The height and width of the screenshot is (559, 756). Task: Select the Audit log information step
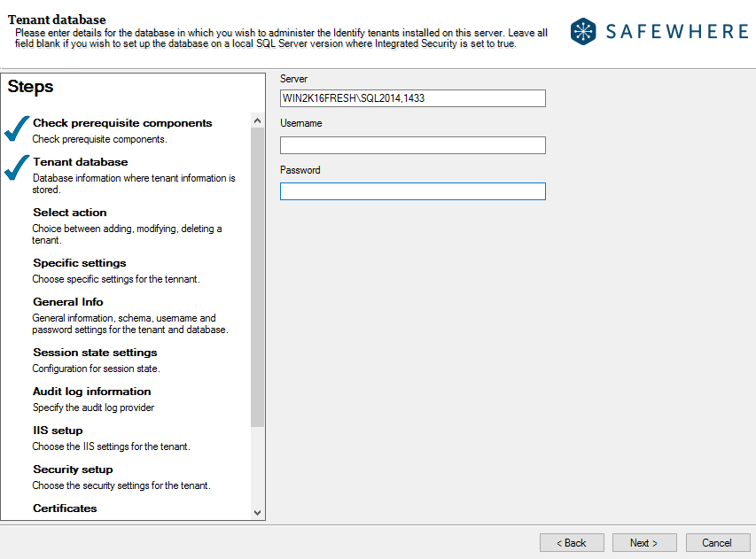[x=91, y=392]
